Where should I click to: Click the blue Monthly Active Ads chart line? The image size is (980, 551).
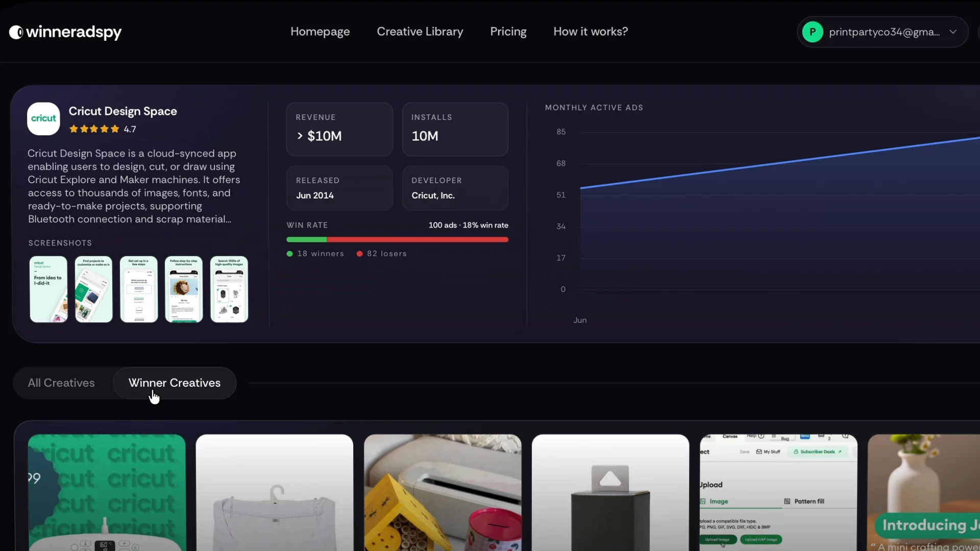coord(780,162)
